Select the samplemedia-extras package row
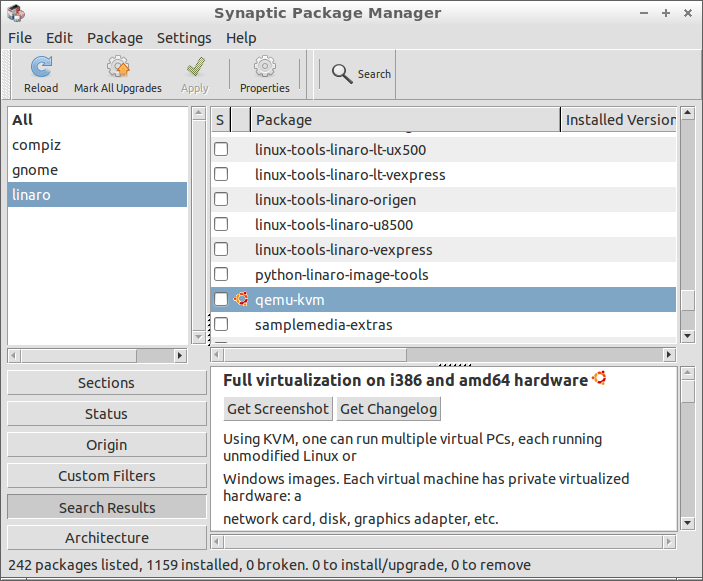The width and height of the screenshot is (703, 581). click(443, 324)
